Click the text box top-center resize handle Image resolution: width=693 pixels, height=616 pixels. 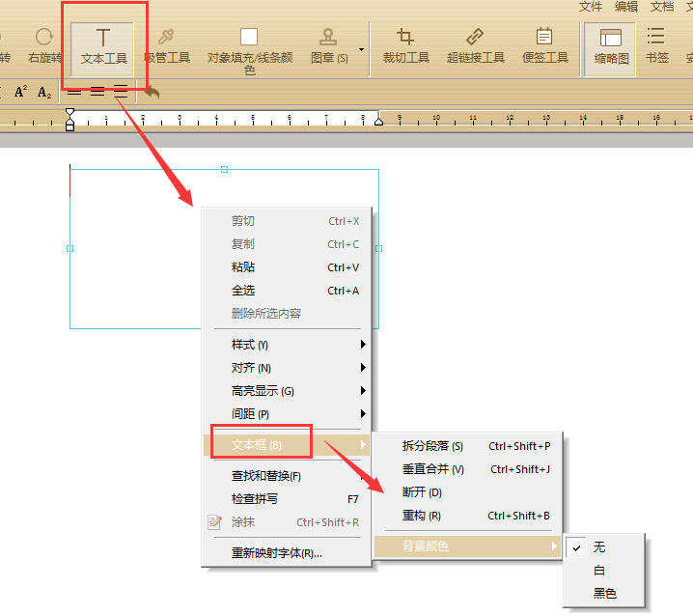(x=225, y=169)
